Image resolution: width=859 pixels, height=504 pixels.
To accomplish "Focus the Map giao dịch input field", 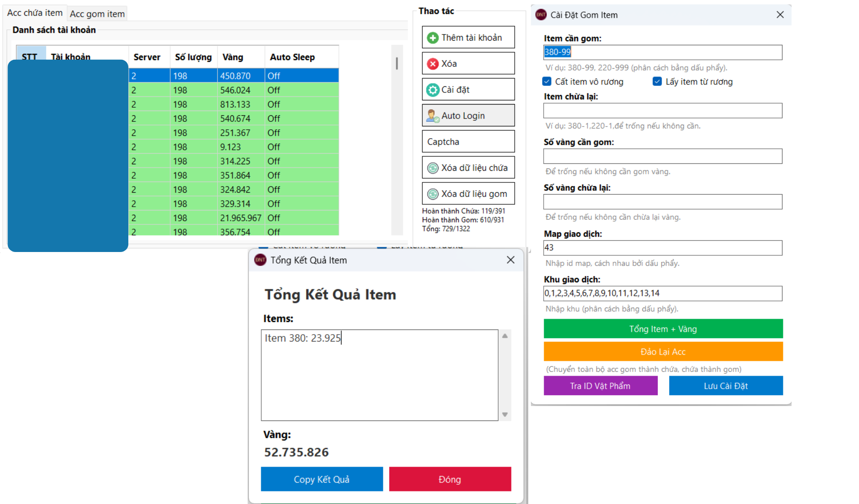I will (x=663, y=248).
